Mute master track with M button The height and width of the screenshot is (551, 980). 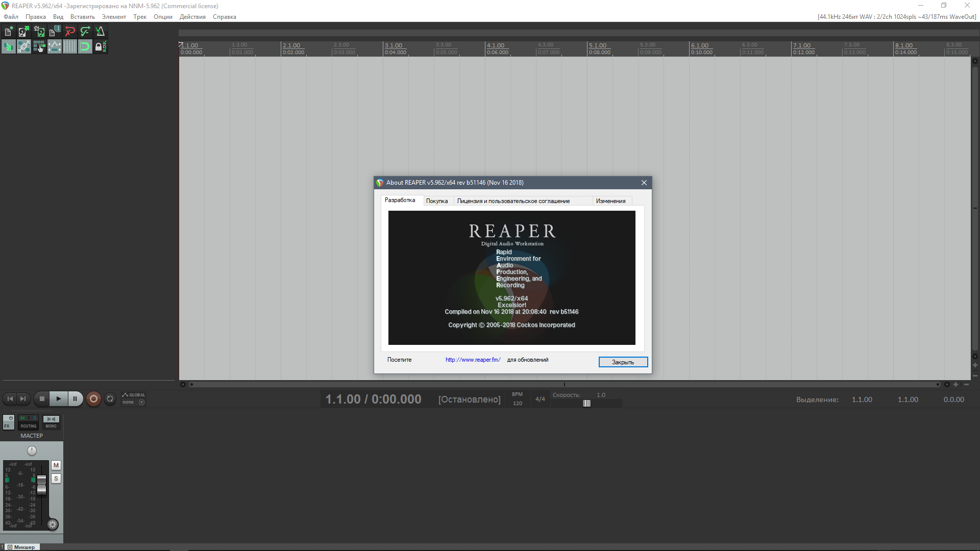tap(56, 465)
